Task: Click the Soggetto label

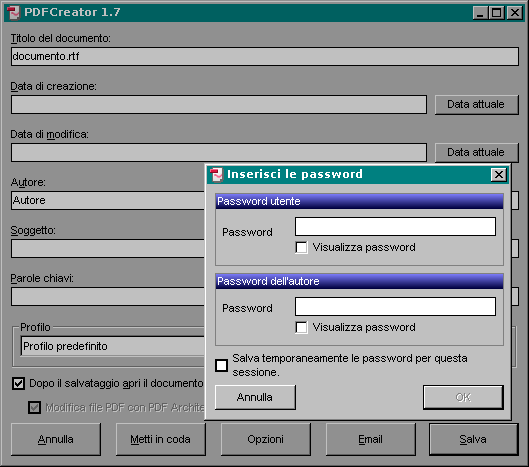Action: (33, 230)
